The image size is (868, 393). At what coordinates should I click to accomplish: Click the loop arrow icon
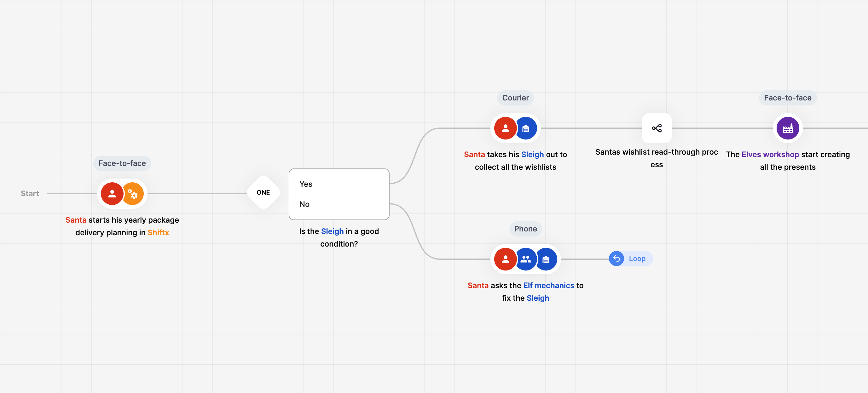pyautogui.click(x=616, y=259)
